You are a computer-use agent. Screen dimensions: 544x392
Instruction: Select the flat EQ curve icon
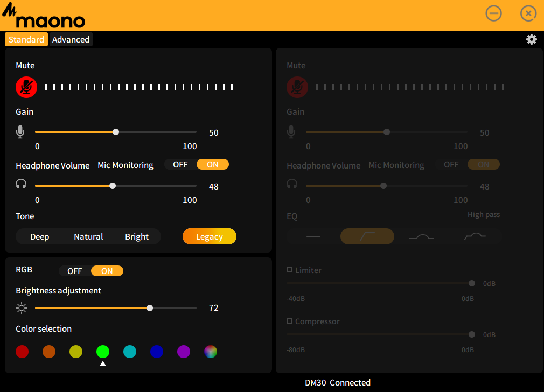(313, 236)
